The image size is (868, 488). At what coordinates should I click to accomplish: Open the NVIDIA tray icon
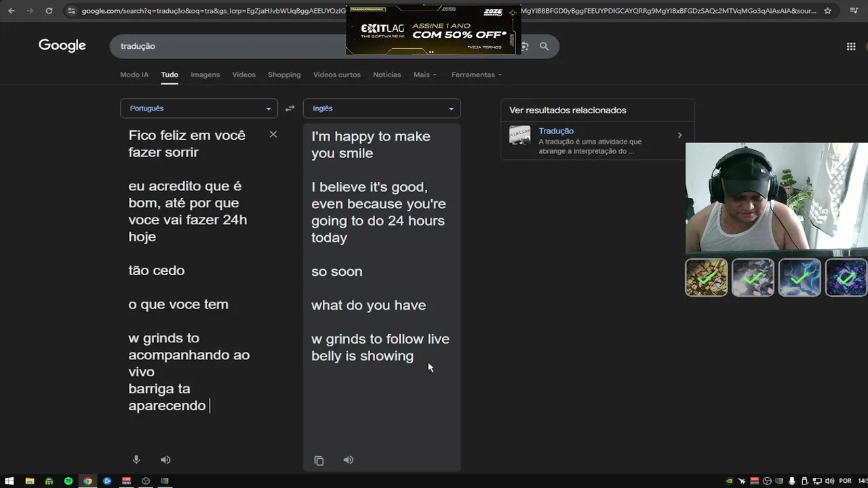(730, 481)
